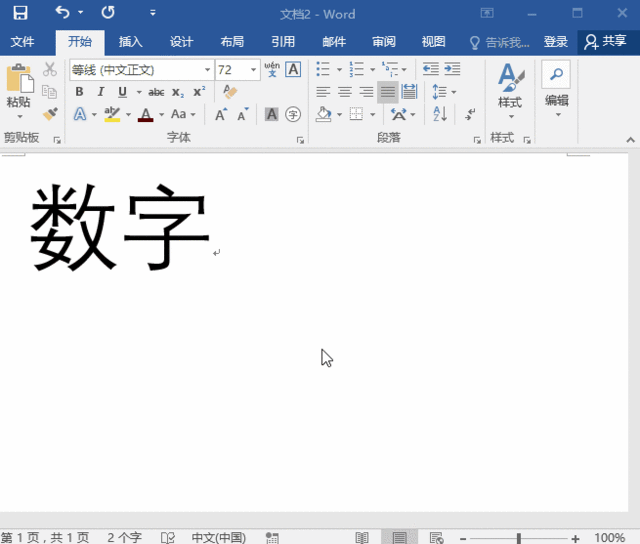Expand the font size 72 dropdown
Screen dimensions: 640x544
point(253,70)
